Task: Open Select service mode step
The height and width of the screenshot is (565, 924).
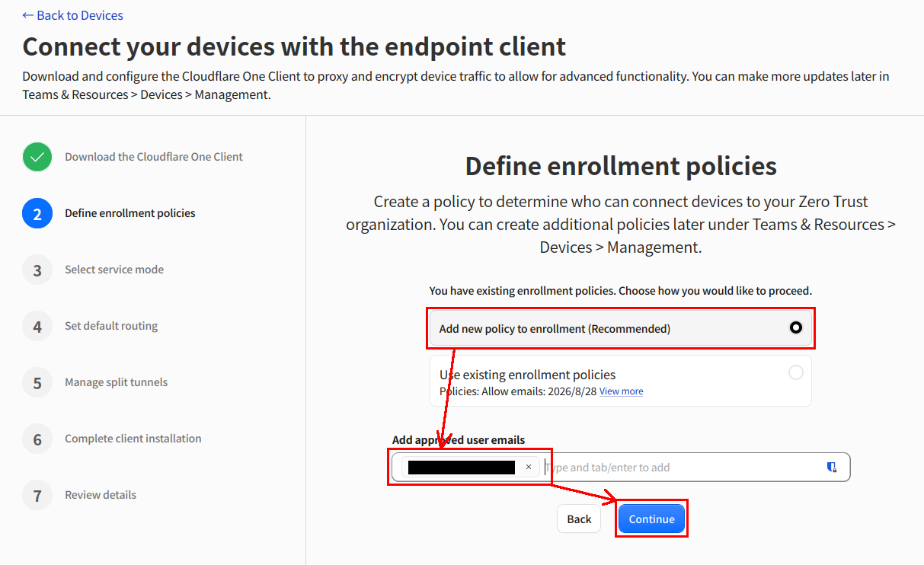Action: click(x=114, y=270)
